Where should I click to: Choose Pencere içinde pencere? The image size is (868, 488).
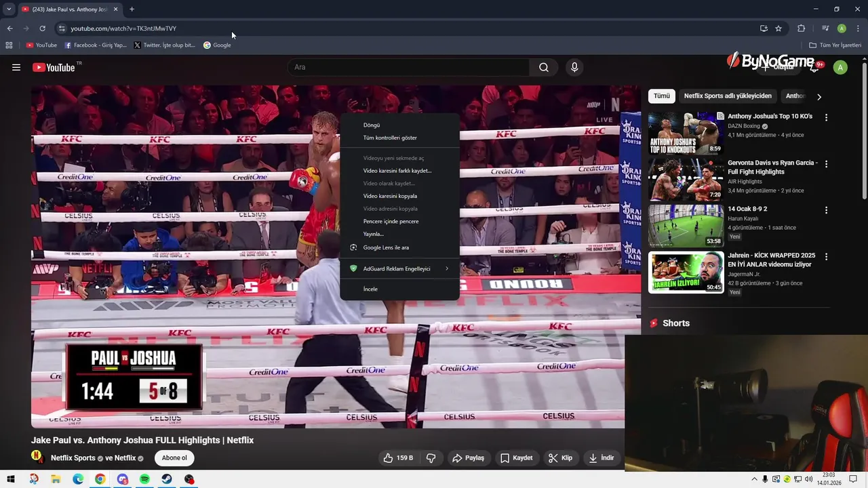pyautogui.click(x=399, y=222)
